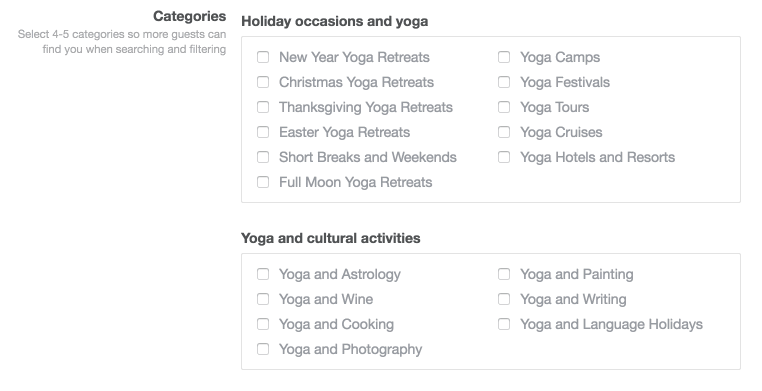Click the Yoga and cultural activities heading
The height and width of the screenshot is (391, 762).
pos(330,238)
